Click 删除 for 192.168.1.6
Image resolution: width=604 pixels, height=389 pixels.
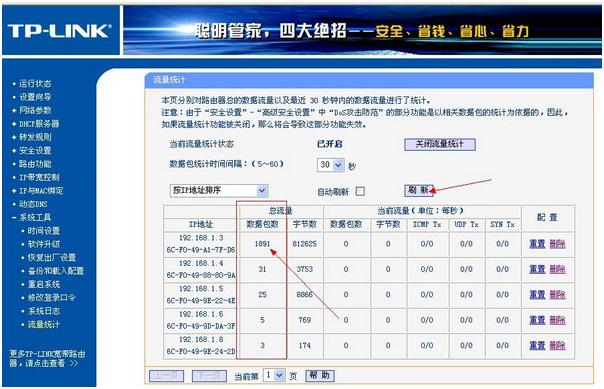click(557, 320)
